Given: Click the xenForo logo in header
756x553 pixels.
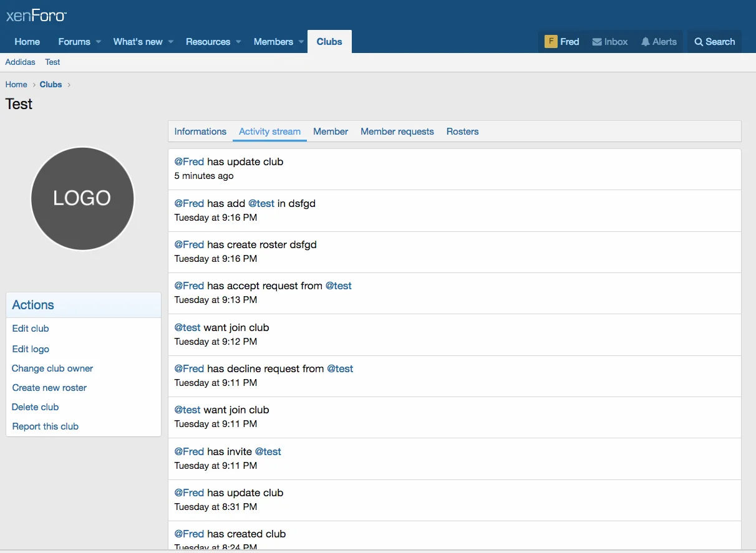Looking at the screenshot, I should (x=36, y=16).
